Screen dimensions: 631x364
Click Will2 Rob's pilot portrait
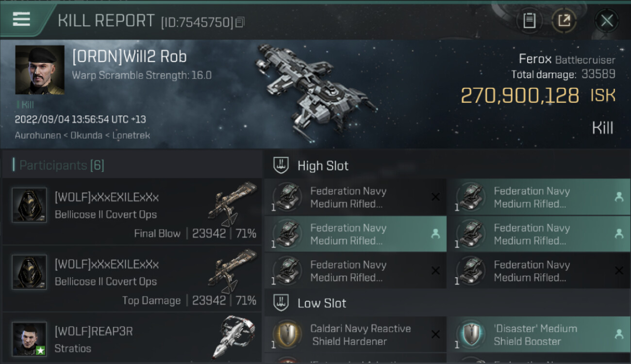coord(40,70)
